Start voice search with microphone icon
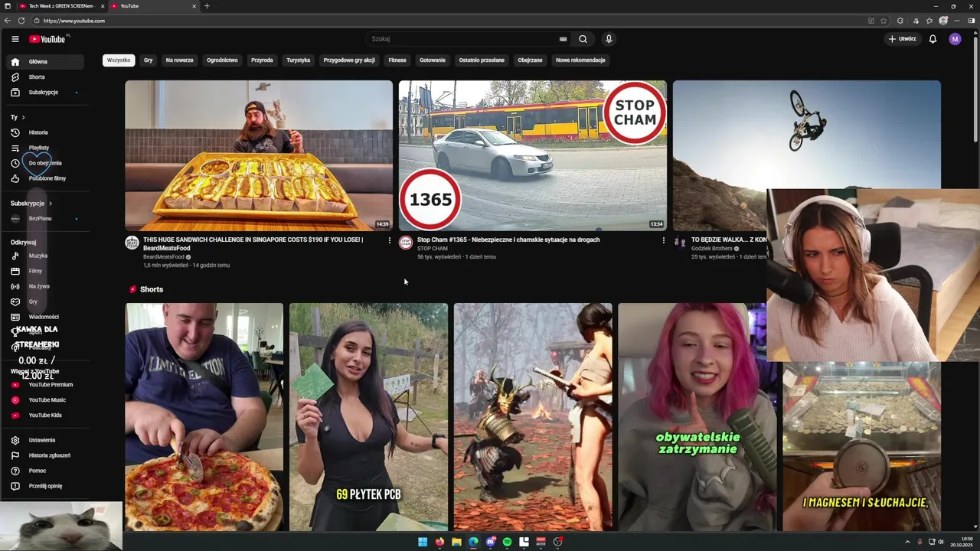 (609, 39)
